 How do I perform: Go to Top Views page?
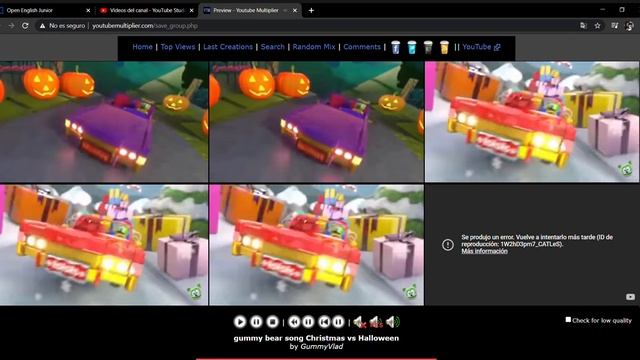pyautogui.click(x=178, y=47)
